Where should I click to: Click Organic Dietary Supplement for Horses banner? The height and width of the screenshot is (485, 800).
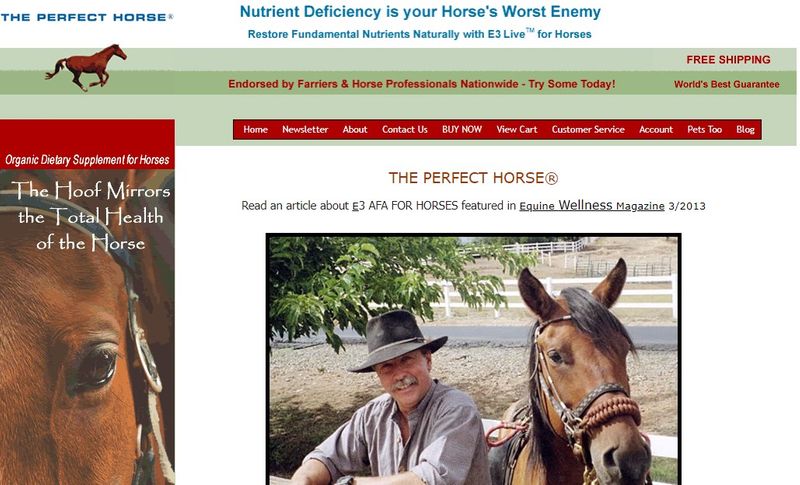click(x=87, y=160)
